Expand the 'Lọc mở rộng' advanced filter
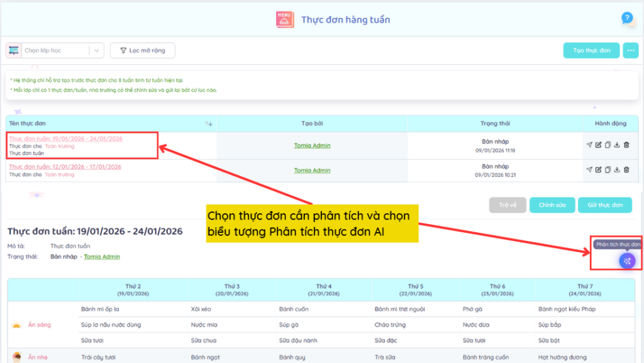The image size is (644, 363). 142,50
